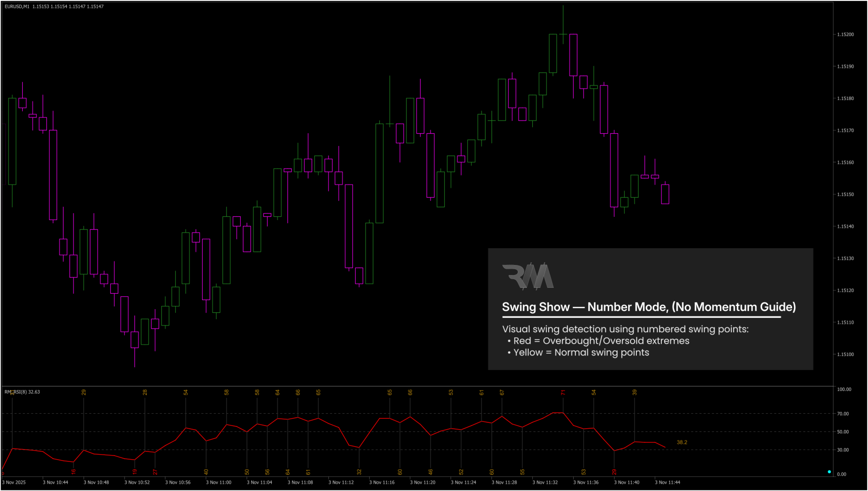This screenshot has width=868, height=491.
Task: Select the 1.15130 price level
Action: (845, 258)
